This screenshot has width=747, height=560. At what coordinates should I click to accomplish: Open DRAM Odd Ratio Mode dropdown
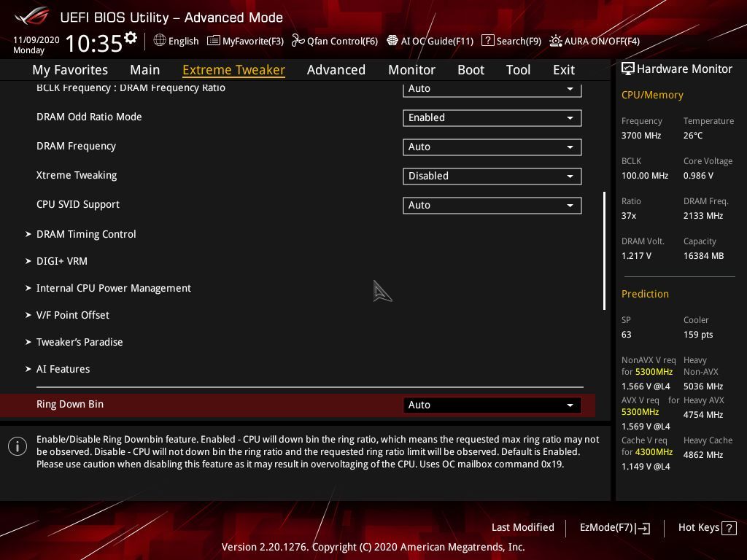[492, 118]
